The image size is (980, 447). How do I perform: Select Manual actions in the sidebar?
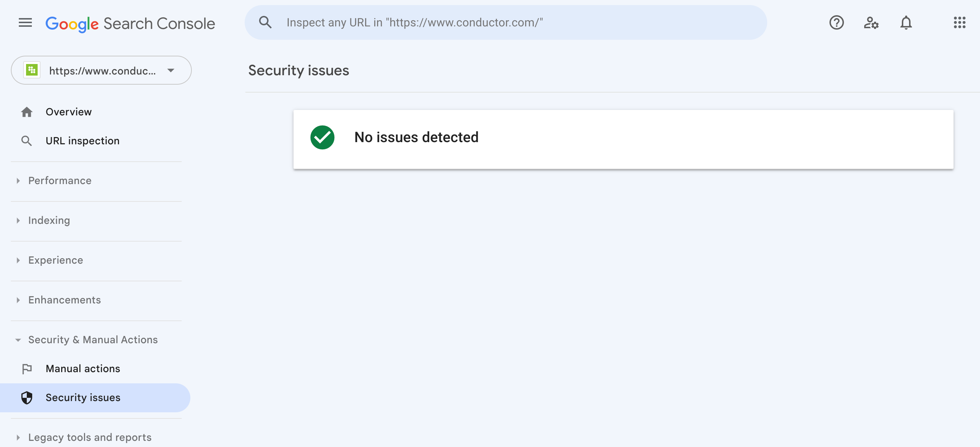click(x=83, y=368)
